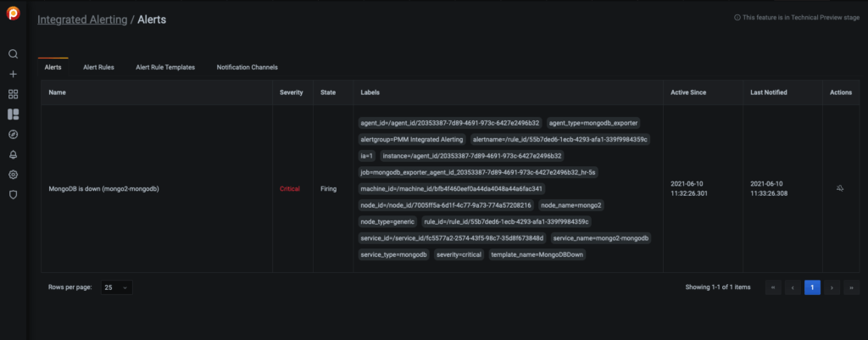Click the Percona PMM logo icon
The width and height of the screenshot is (868, 340).
tap(13, 14)
